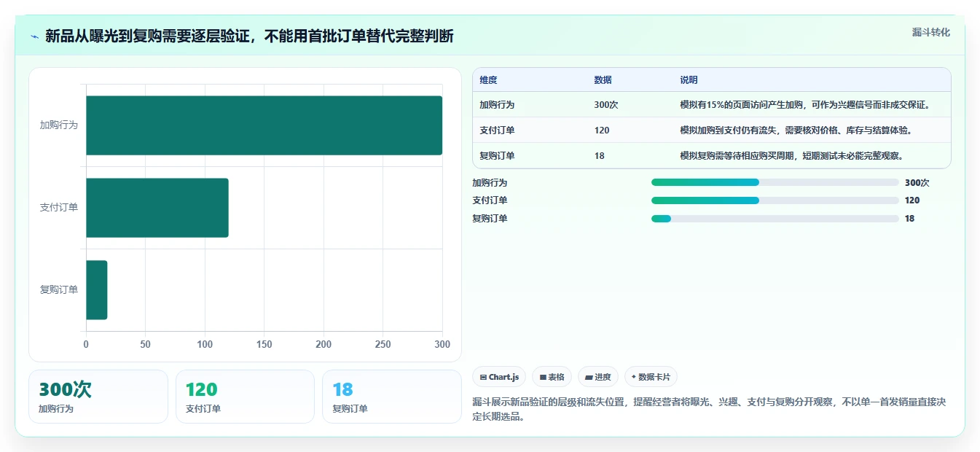Click the 加购行为 label beside the progress bar
This screenshot has width=980, height=452.
tap(490, 183)
